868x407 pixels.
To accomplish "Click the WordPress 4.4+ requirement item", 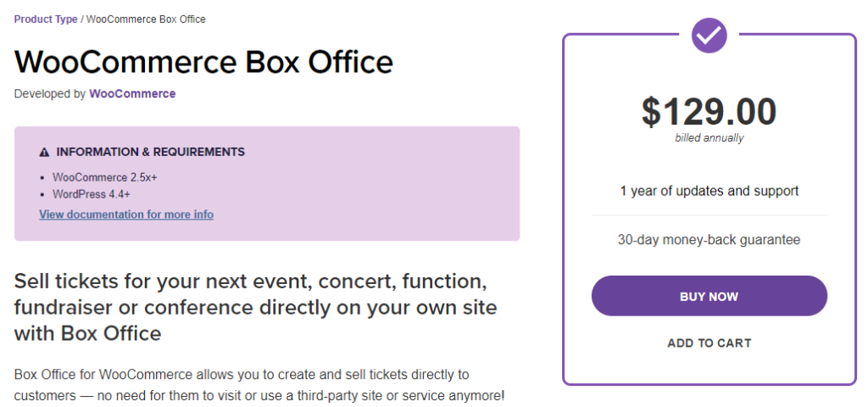I will (92, 194).
